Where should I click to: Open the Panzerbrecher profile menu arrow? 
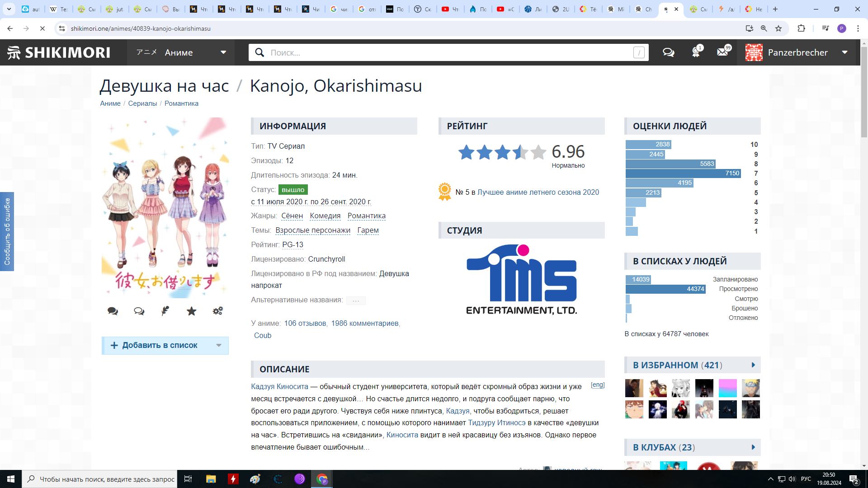[844, 52]
